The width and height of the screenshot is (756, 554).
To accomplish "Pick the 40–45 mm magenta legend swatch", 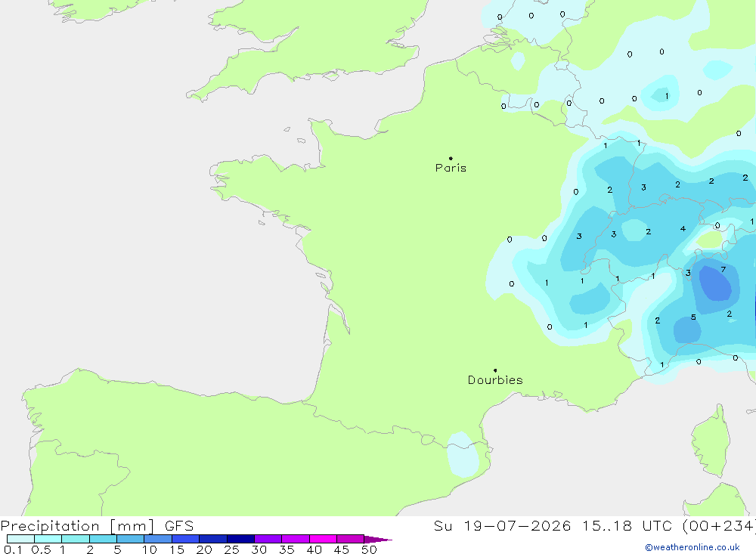I will pos(323,539).
